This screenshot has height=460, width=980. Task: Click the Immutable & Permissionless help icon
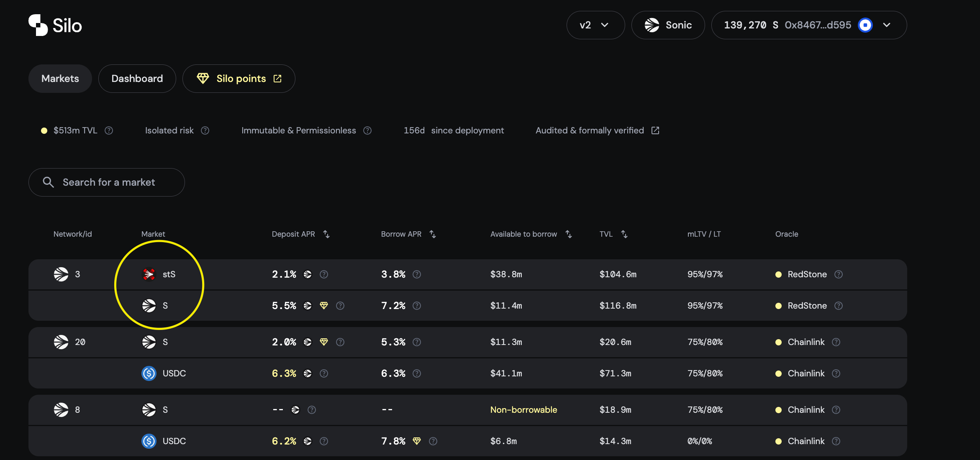click(x=367, y=130)
